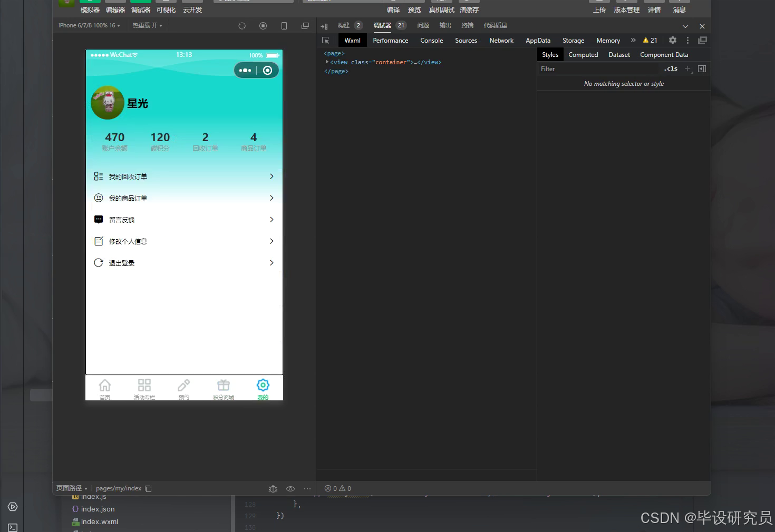Toggle the computed sidebar icon in Styles pane
775x532 pixels.
pyautogui.click(x=702, y=69)
